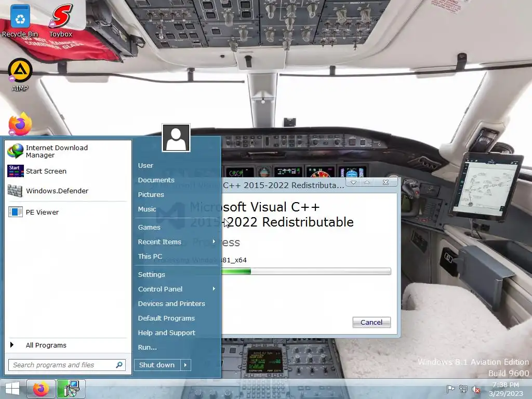Screen dimensions: 532x399
Task: Open Default Programs
Action: (x=166, y=318)
